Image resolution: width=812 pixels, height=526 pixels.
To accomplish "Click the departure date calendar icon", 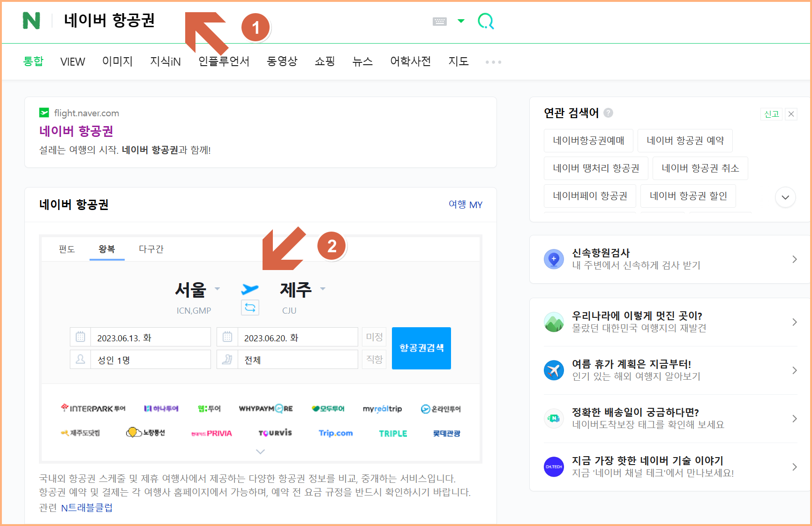I will [80, 337].
